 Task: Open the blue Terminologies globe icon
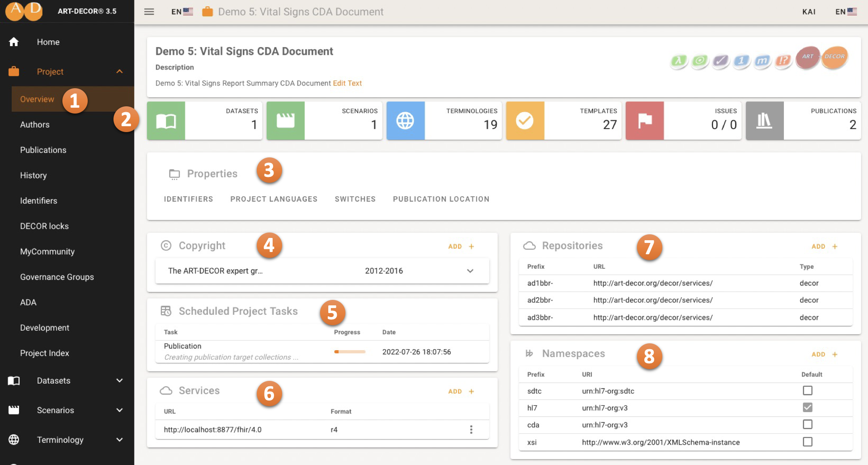coord(405,121)
